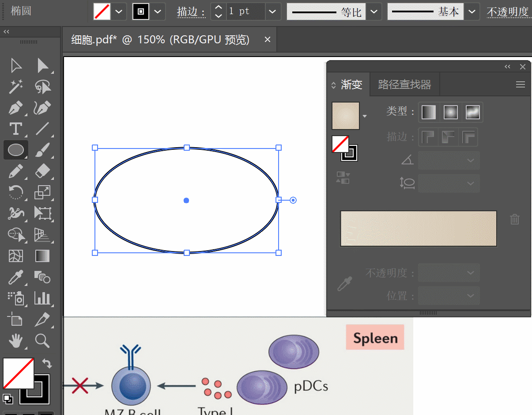Open control bar fill color dropdown
Screen dimensions: 532x415
click(118, 11)
